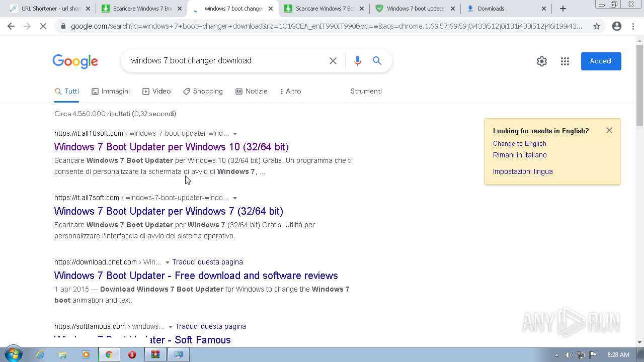
Task: View site information lock icon
Action: tap(63, 26)
